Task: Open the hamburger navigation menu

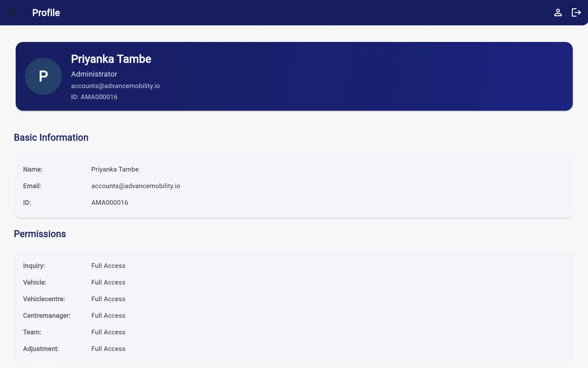Action: (x=12, y=12)
